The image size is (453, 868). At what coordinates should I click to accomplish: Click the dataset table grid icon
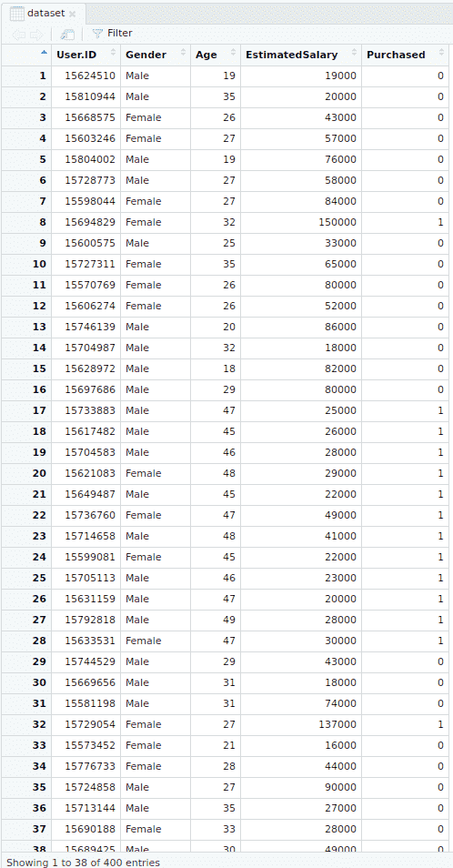(x=17, y=14)
